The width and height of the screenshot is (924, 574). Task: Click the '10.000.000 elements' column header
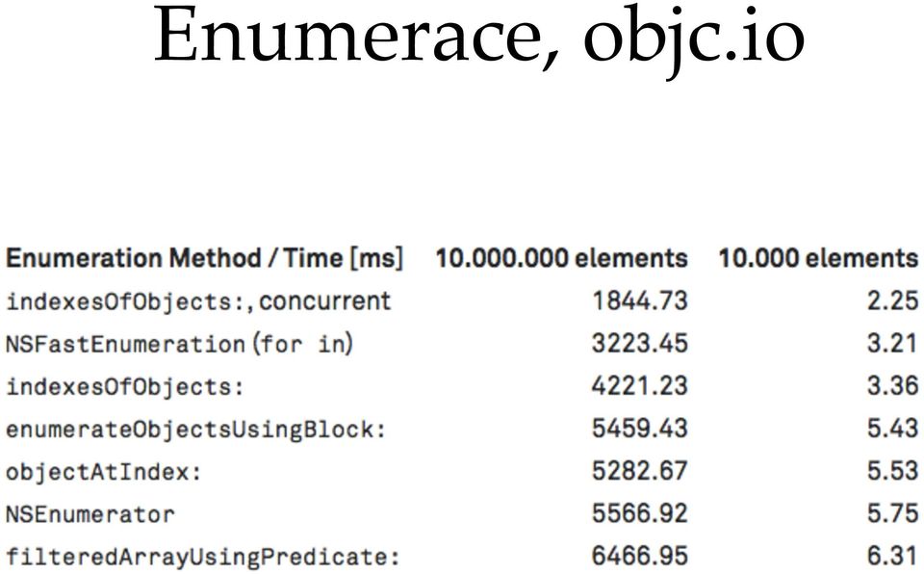(561, 258)
